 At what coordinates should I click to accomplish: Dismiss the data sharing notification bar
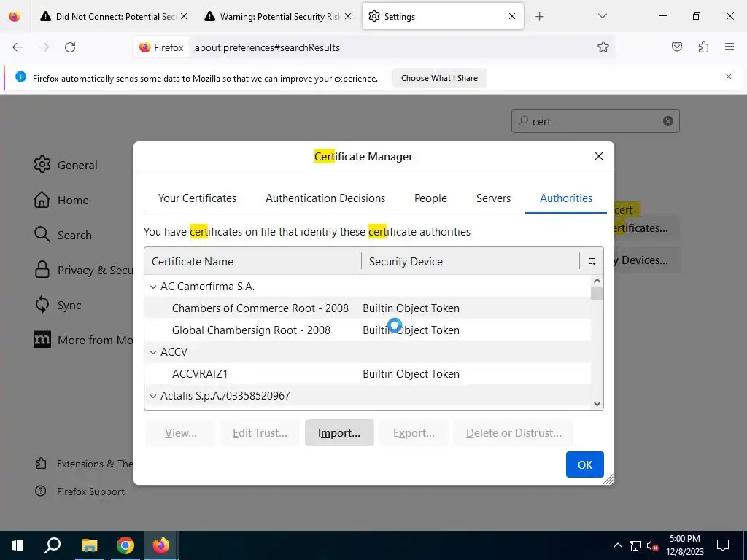point(729,77)
